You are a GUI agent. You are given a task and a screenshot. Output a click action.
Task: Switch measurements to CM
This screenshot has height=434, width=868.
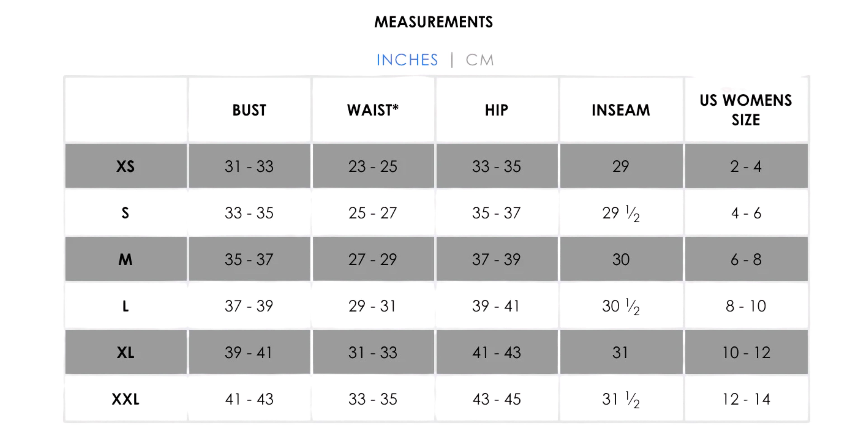(x=479, y=60)
